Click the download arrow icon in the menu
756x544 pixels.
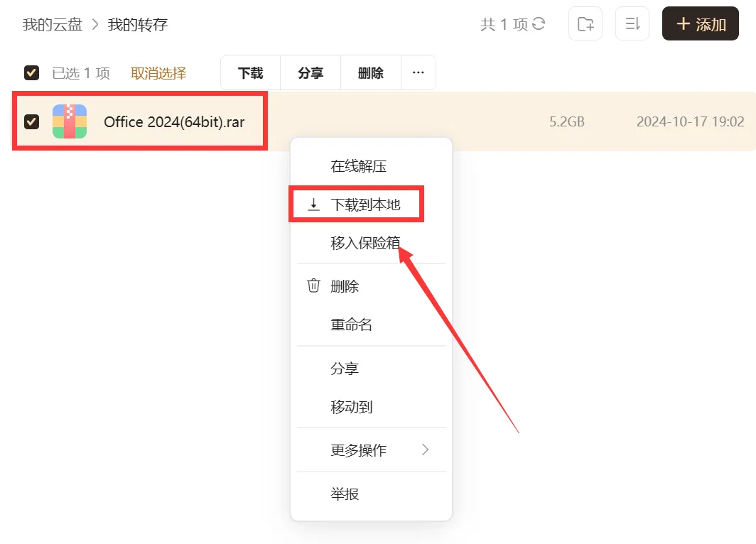tap(313, 205)
